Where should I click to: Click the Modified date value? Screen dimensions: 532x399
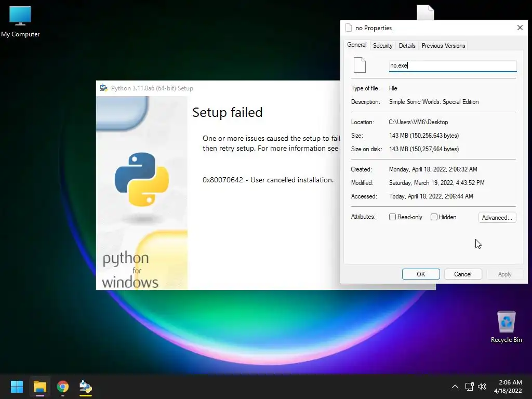[436, 183]
